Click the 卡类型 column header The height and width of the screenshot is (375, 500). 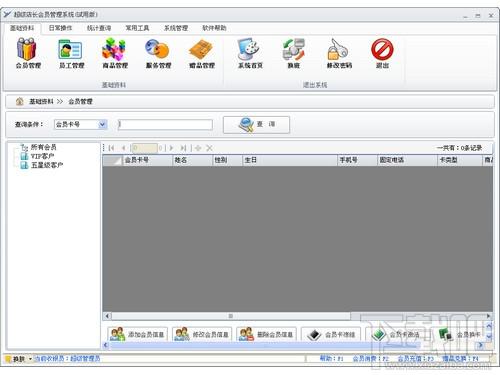[x=460, y=160]
